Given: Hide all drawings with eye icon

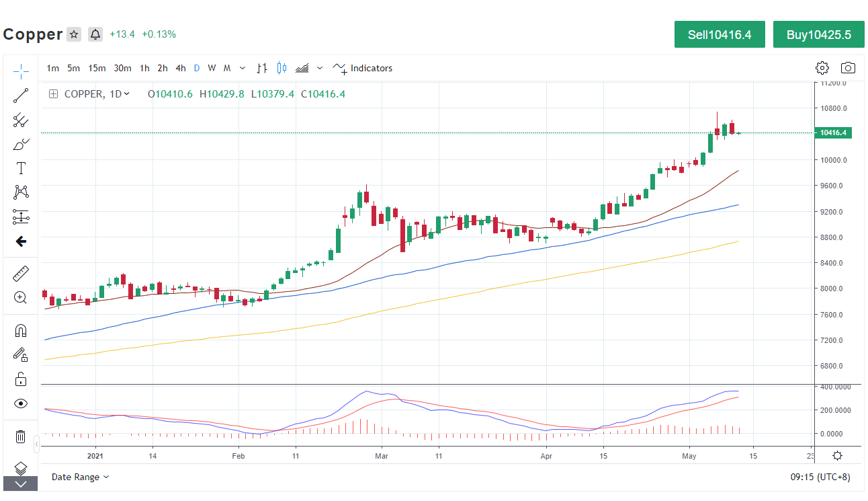Looking at the screenshot, I should tap(21, 403).
